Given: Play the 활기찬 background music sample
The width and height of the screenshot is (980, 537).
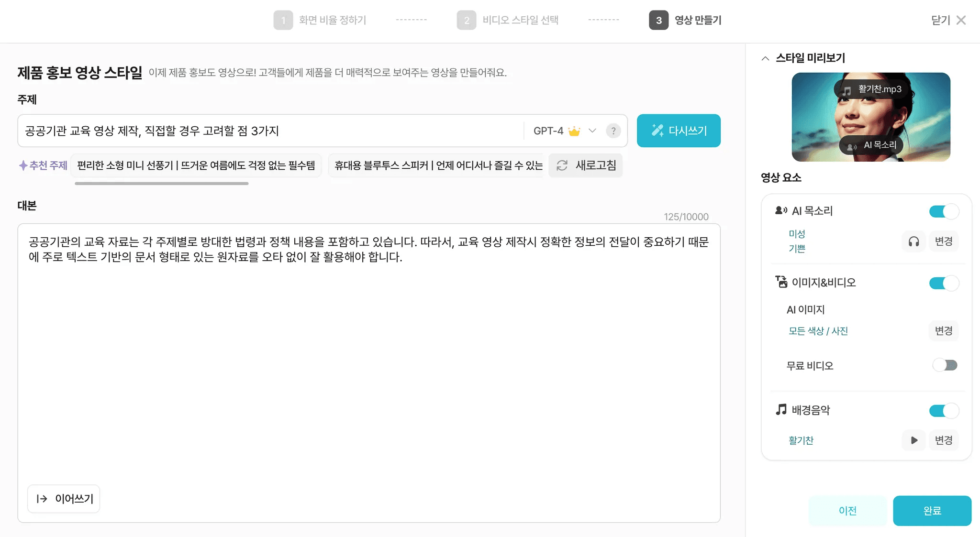Looking at the screenshot, I should tap(913, 440).
